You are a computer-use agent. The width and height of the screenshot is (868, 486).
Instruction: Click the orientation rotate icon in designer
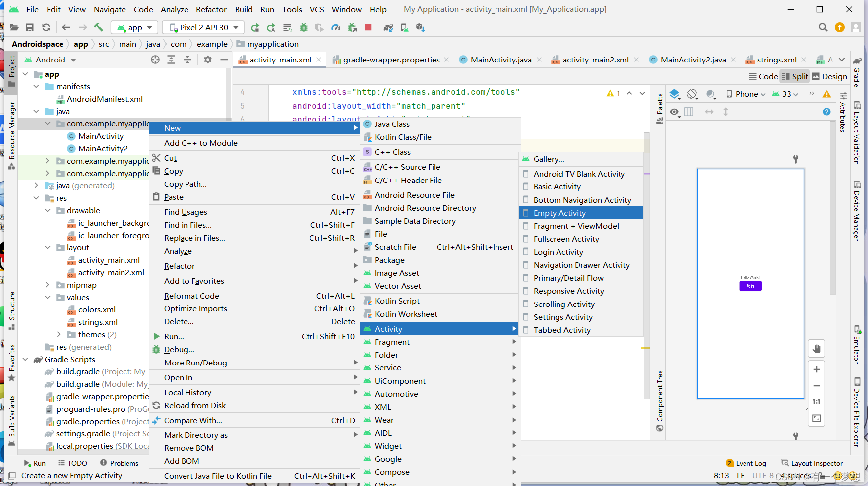coord(692,94)
